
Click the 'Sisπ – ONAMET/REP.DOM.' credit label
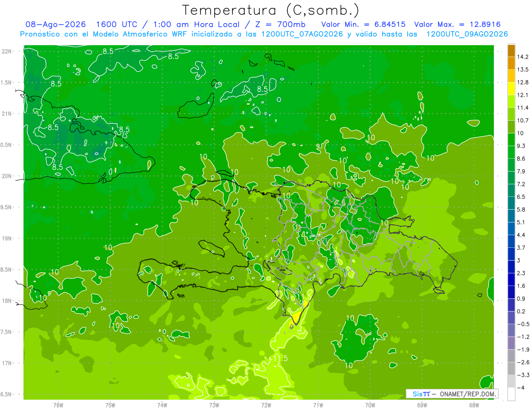point(452,394)
